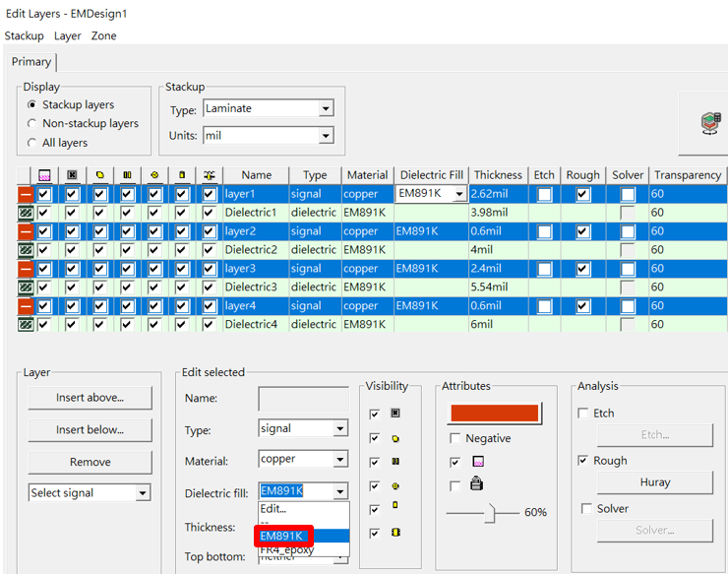Click the yellow polygon icon in Visibility group
Screen dimensions: 728x574
tap(395, 438)
